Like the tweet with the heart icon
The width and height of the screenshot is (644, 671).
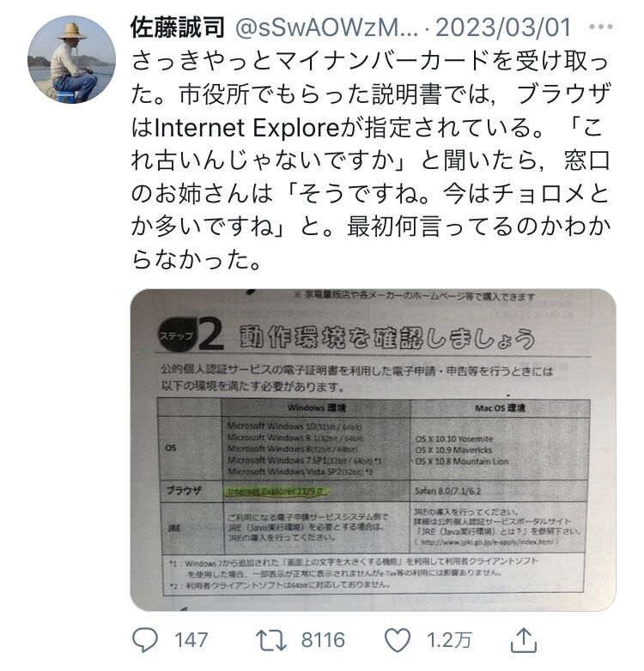(398, 640)
